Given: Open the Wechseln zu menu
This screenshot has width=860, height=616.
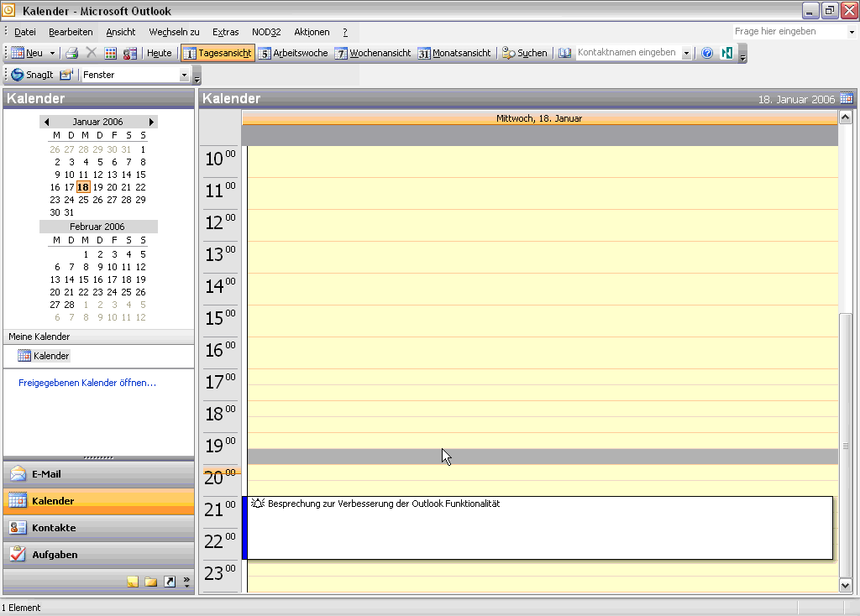Looking at the screenshot, I should click(174, 32).
